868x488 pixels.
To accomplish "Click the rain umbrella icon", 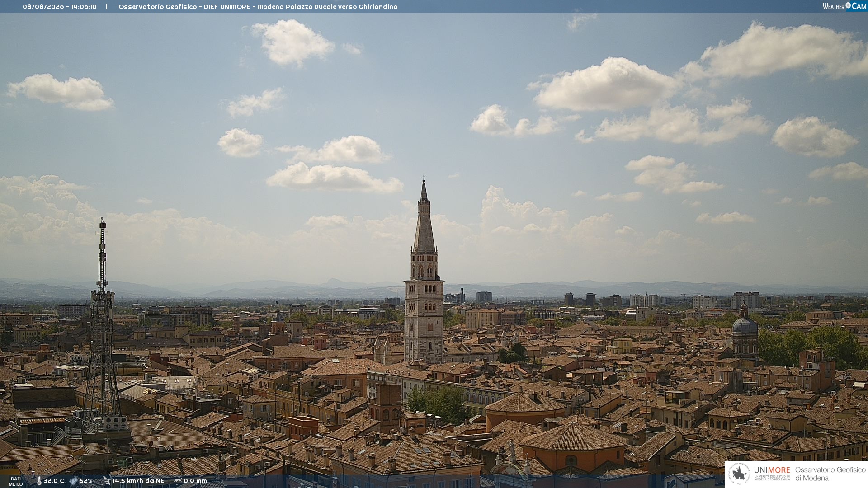I will [178, 481].
